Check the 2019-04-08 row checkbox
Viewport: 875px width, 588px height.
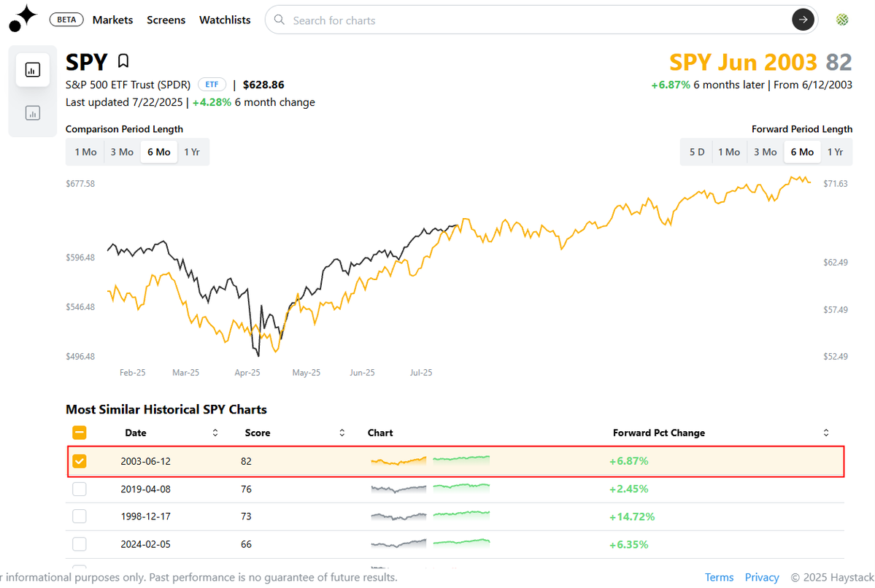(80, 489)
